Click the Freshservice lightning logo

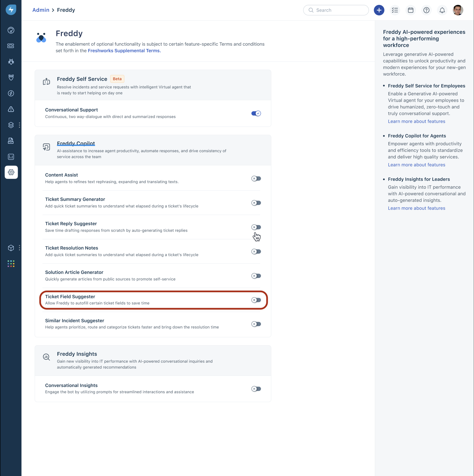(x=11, y=10)
